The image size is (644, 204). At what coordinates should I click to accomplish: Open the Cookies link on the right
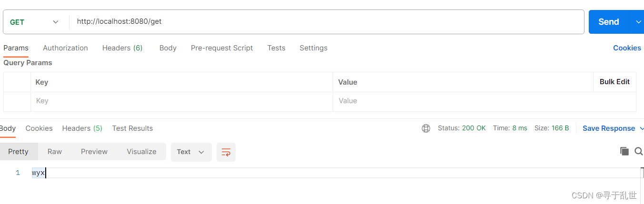(x=627, y=48)
